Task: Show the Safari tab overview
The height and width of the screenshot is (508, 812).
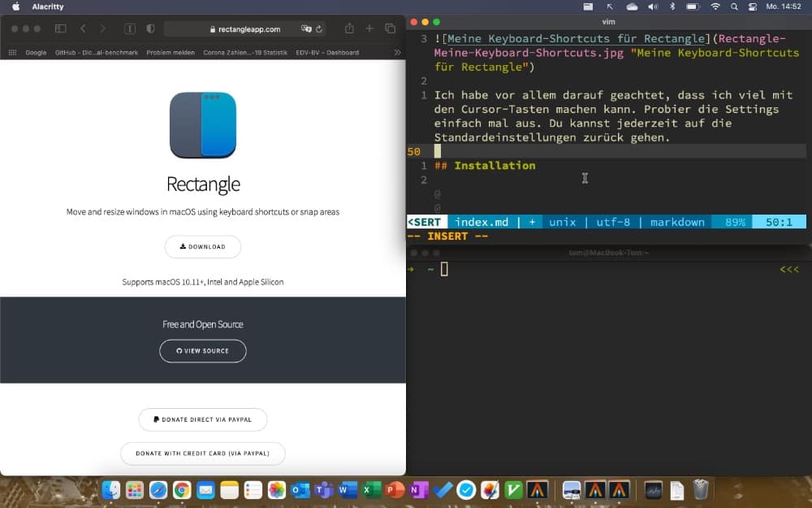Action: pos(391,28)
